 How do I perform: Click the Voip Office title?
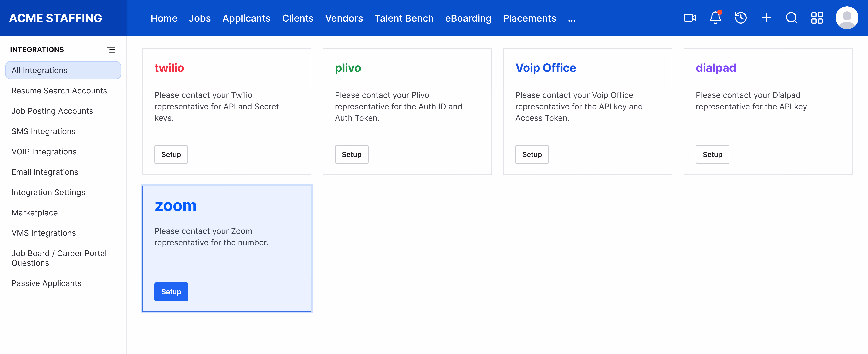(546, 68)
